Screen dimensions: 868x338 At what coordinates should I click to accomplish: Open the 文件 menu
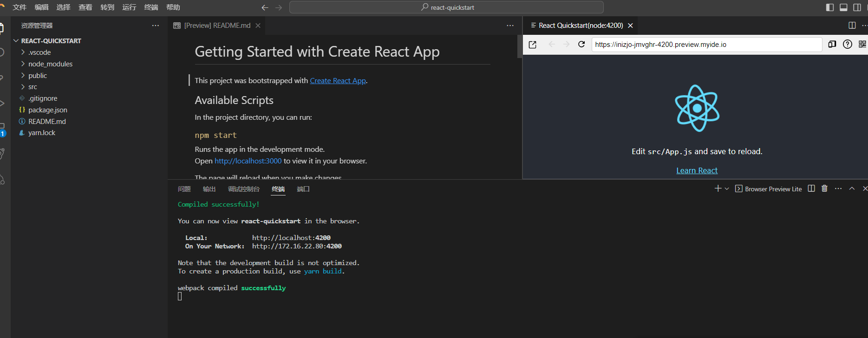tap(20, 7)
